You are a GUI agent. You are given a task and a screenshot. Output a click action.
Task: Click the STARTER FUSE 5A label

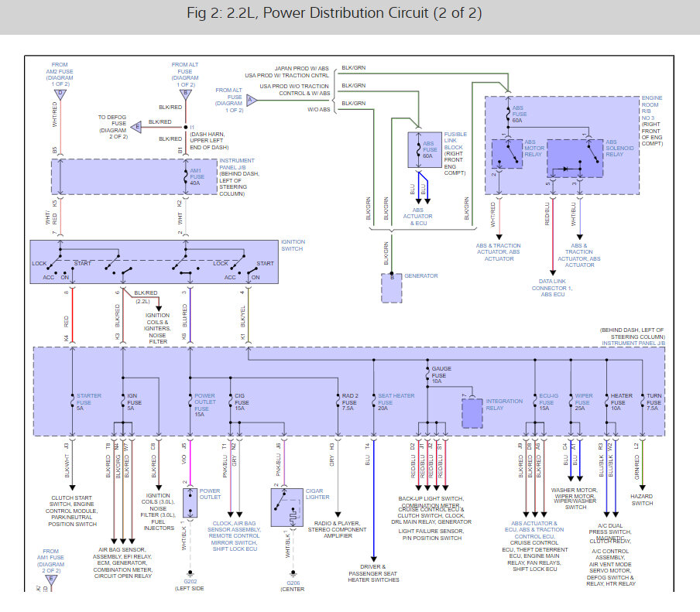point(89,402)
